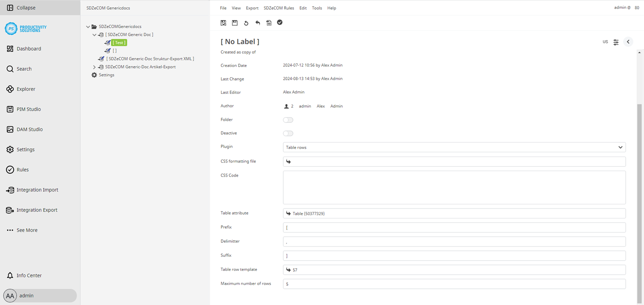The height and width of the screenshot is (305, 644).
Task: Open the SDZeCOM Rules menu
Action: click(x=279, y=8)
